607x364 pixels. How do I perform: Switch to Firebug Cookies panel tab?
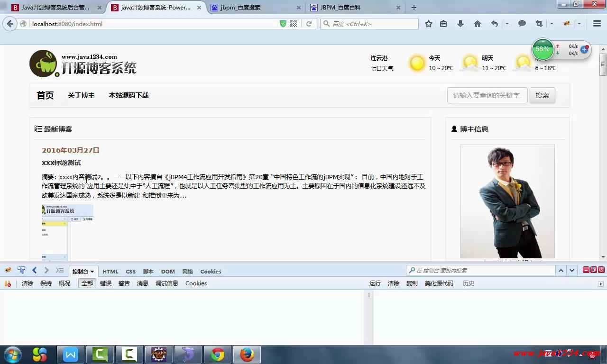point(211,272)
